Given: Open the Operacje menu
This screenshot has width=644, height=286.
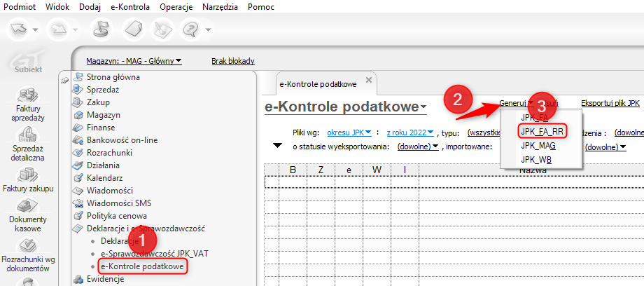Looking at the screenshot, I should (x=176, y=6).
